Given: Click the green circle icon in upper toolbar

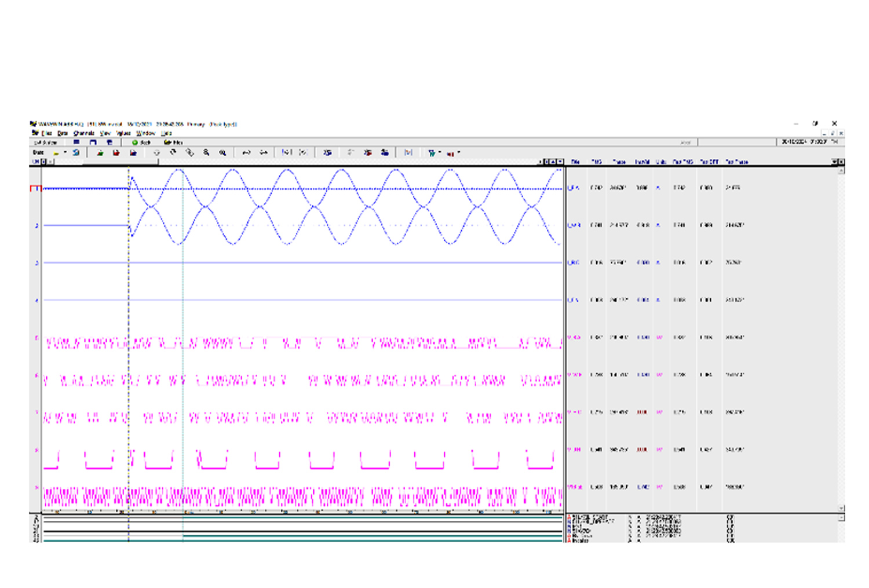Looking at the screenshot, I should (x=134, y=143).
